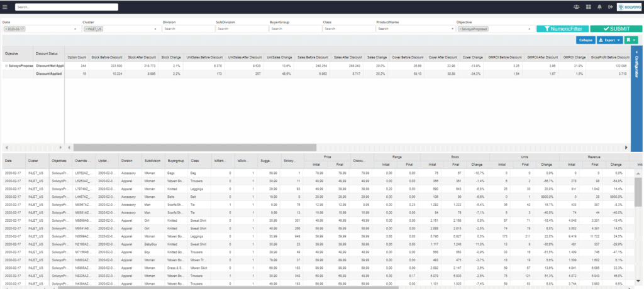644x289 pixels.
Task: Open the grid apps icon
Action: click(589, 7)
